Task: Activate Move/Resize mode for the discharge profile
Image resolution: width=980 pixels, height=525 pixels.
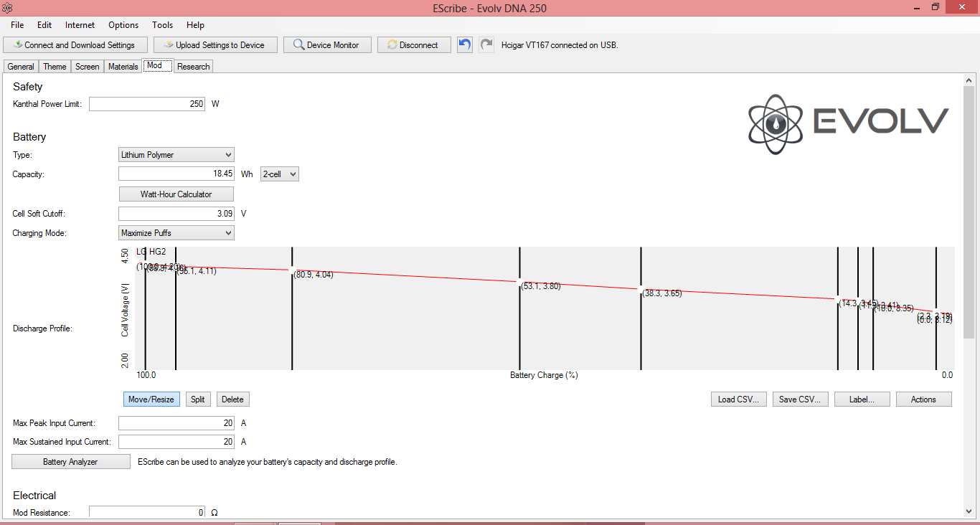Action: [151, 399]
